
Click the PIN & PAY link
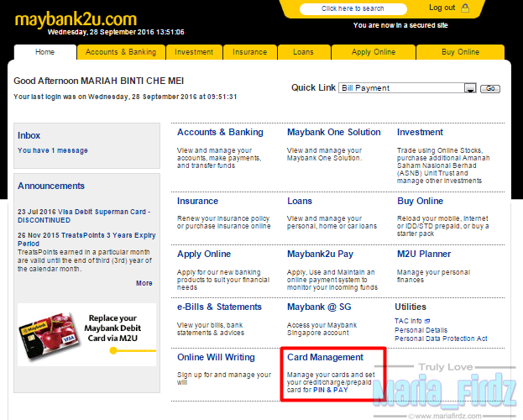coord(331,390)
